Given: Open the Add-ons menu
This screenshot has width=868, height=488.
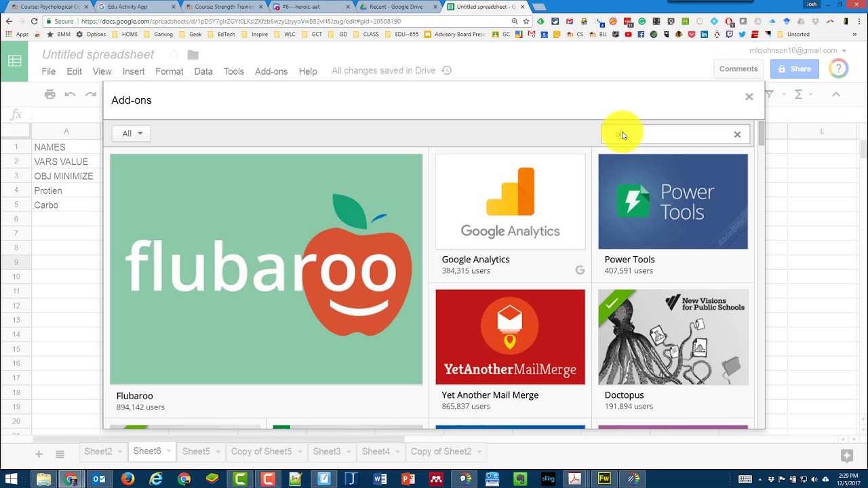Looking at the screenshot, I should [x=271, y=71].
